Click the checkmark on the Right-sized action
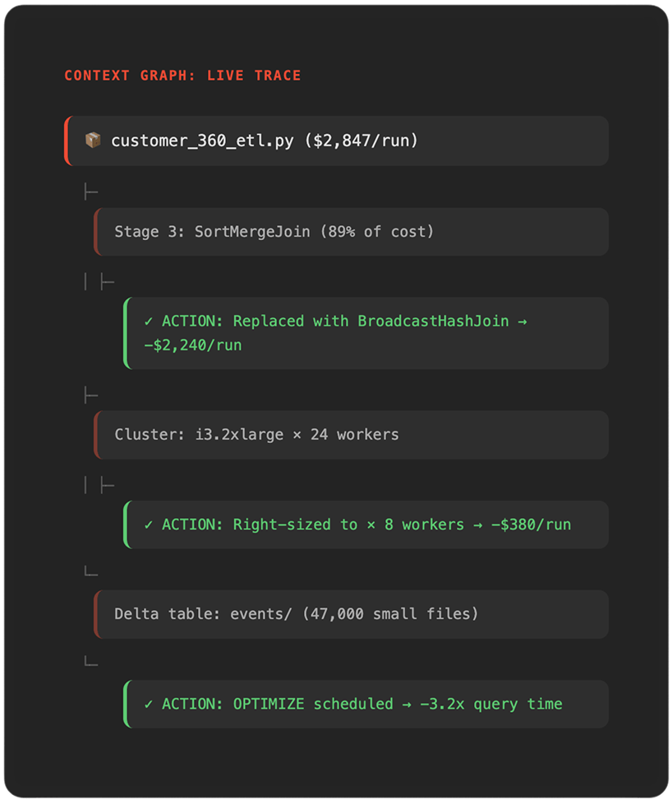Screen dimensions: 672x804 click(148, 524)
